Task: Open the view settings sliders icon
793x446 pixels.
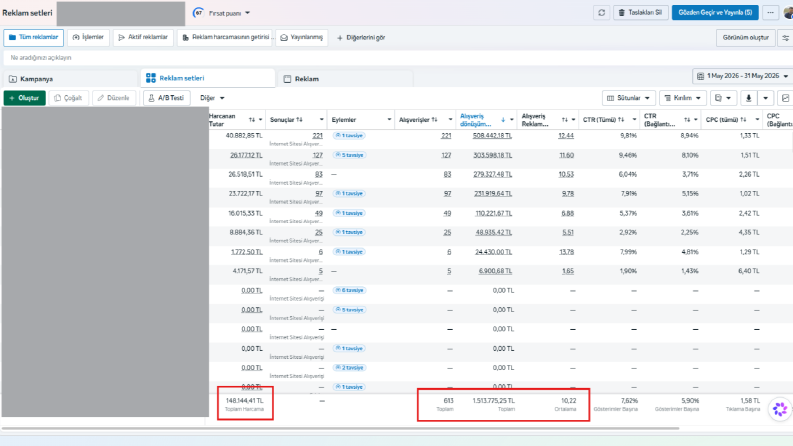Action: (785, 37)
